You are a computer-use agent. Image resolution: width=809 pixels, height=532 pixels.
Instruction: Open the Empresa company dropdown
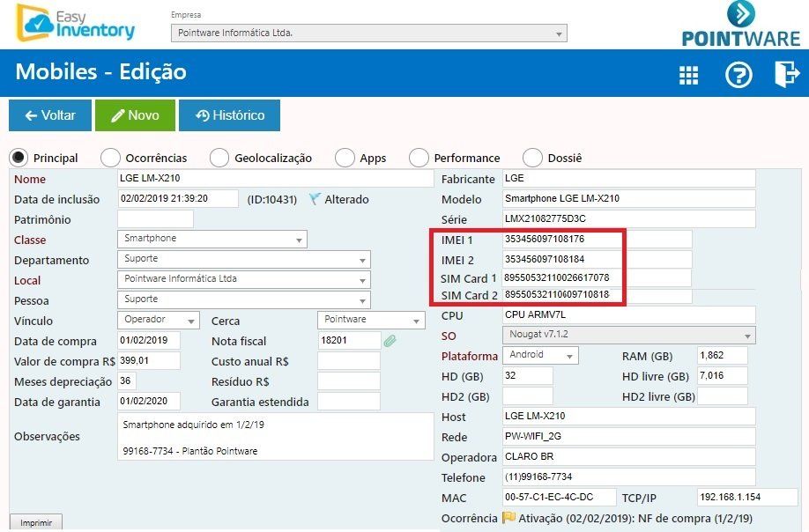pos(369,33)
